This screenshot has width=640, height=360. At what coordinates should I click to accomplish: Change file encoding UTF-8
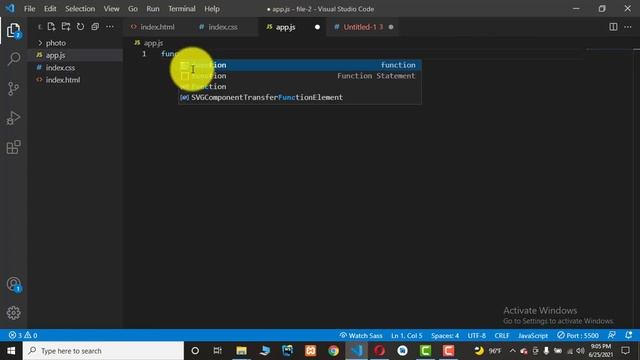point(477,336)
